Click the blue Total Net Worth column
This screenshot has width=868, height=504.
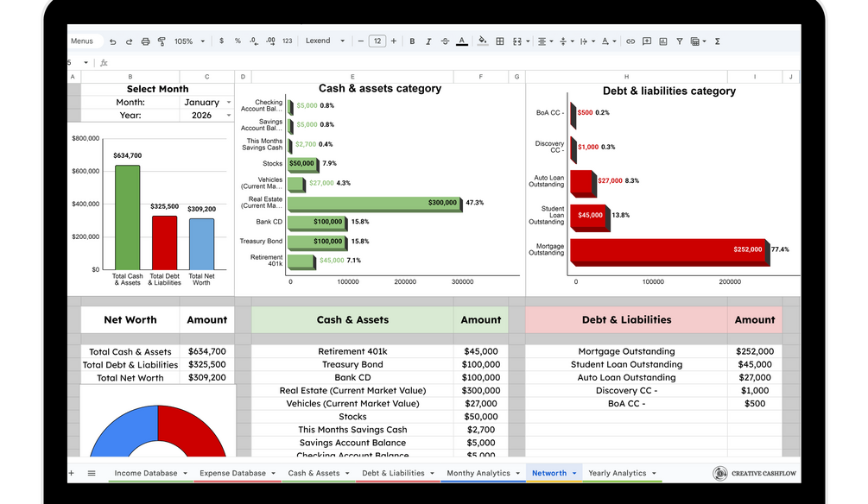click(201, 244)
